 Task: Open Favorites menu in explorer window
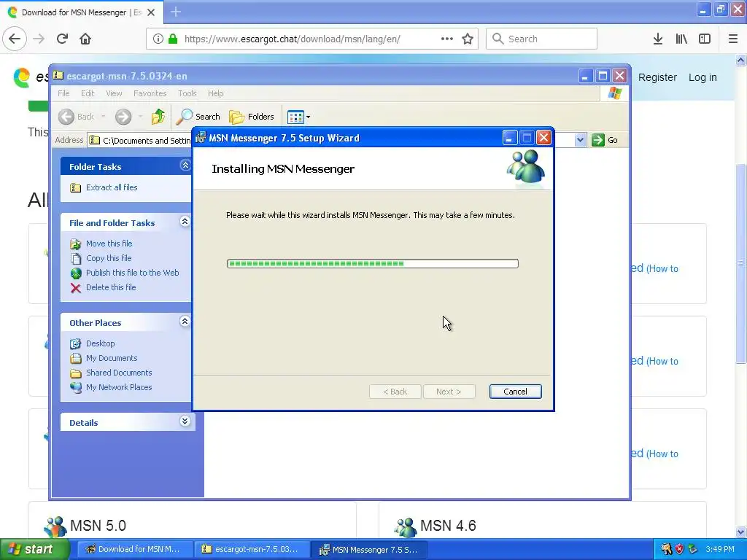(150, 93)
